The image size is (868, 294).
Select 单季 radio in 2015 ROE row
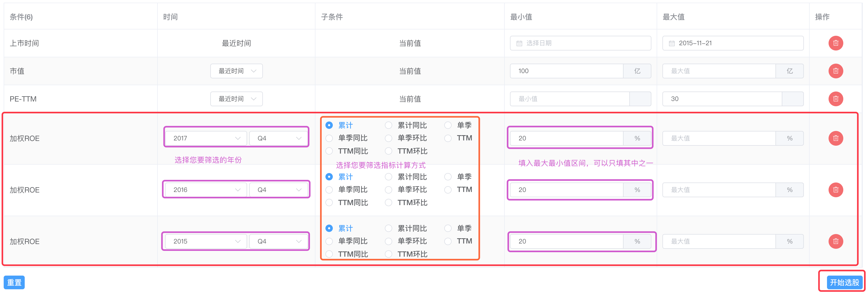point(448,229)
